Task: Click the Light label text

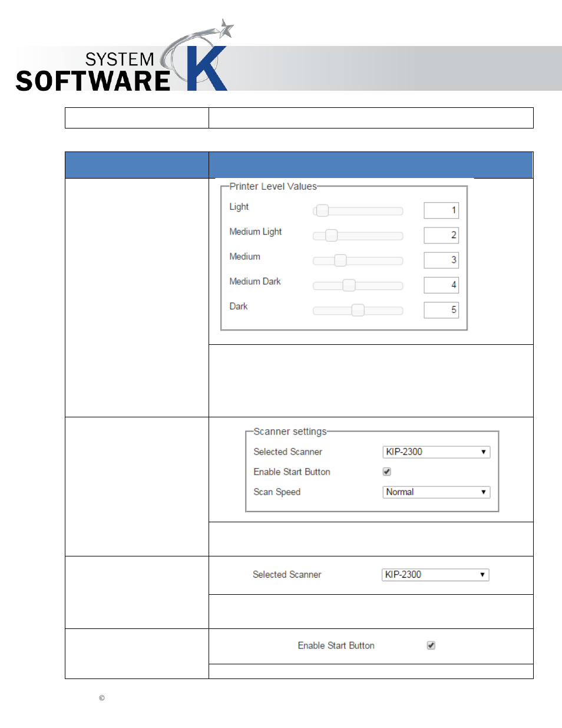Action: pyautogui.click(x=239, y=207)
